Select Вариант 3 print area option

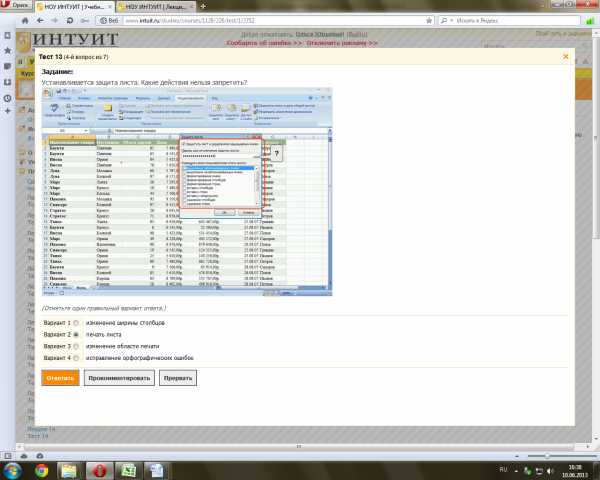[x=76, y=346]
